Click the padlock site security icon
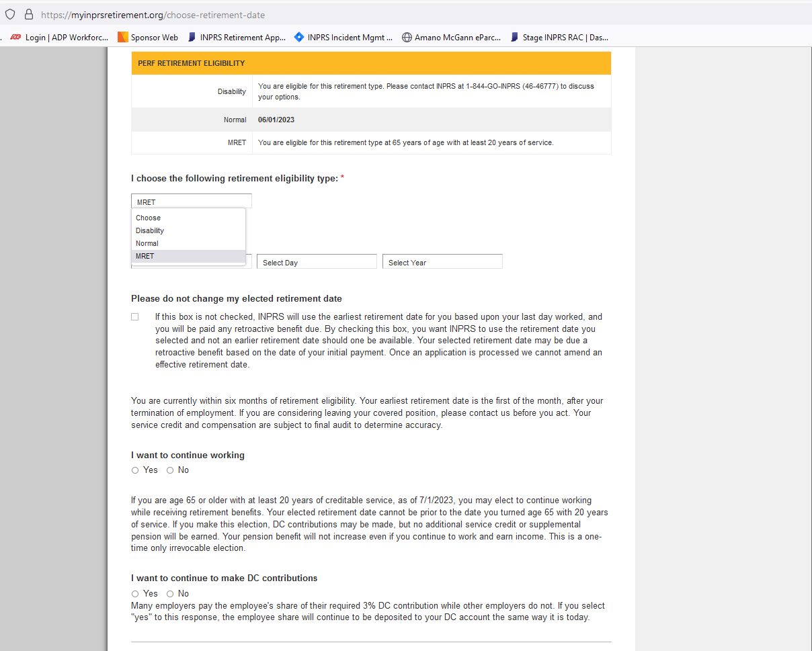Screen dimensions: 812x651 28,14
